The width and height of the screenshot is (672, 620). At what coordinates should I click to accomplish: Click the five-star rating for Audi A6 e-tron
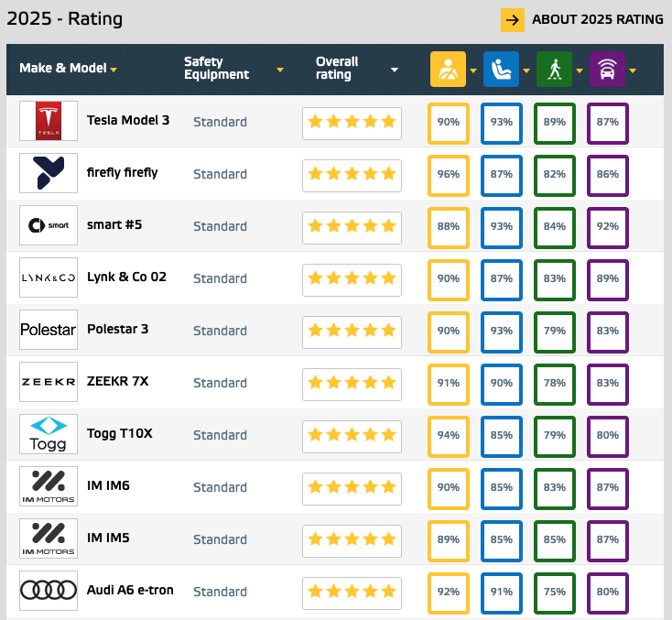pyautogui.click(x=352, y=593)
